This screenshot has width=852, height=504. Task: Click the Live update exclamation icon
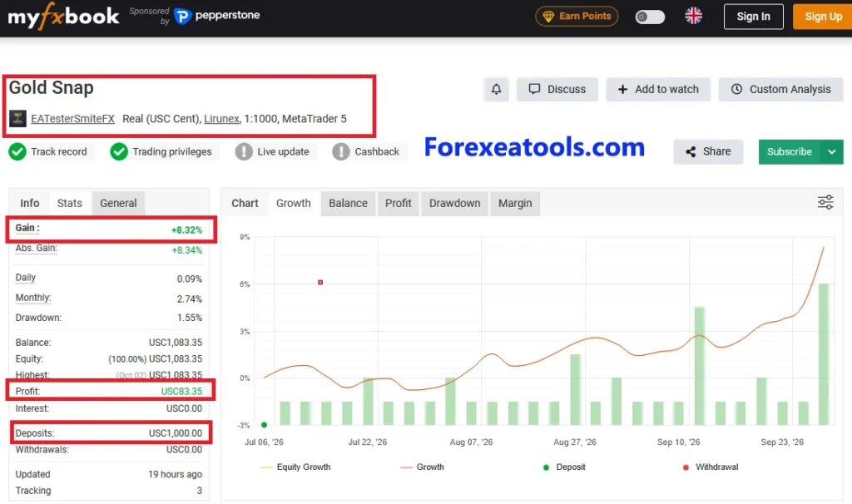click(x=244, y=151)
